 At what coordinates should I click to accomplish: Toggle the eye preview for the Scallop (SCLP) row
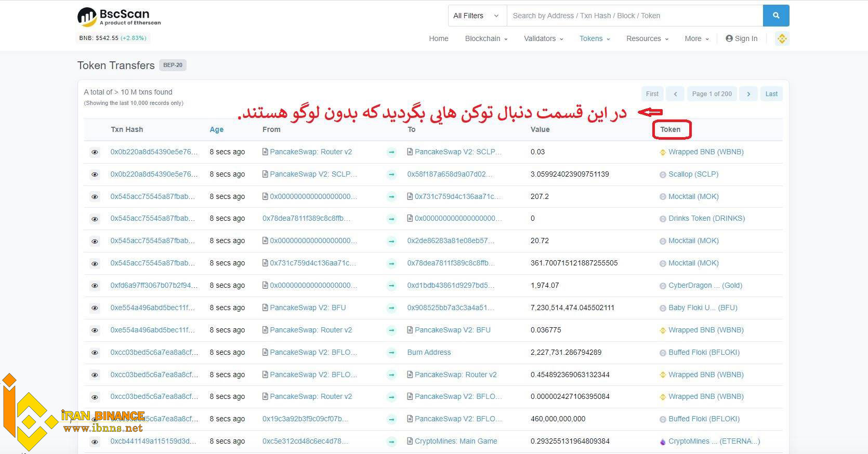pyautogui.click(x=95, y=175)
